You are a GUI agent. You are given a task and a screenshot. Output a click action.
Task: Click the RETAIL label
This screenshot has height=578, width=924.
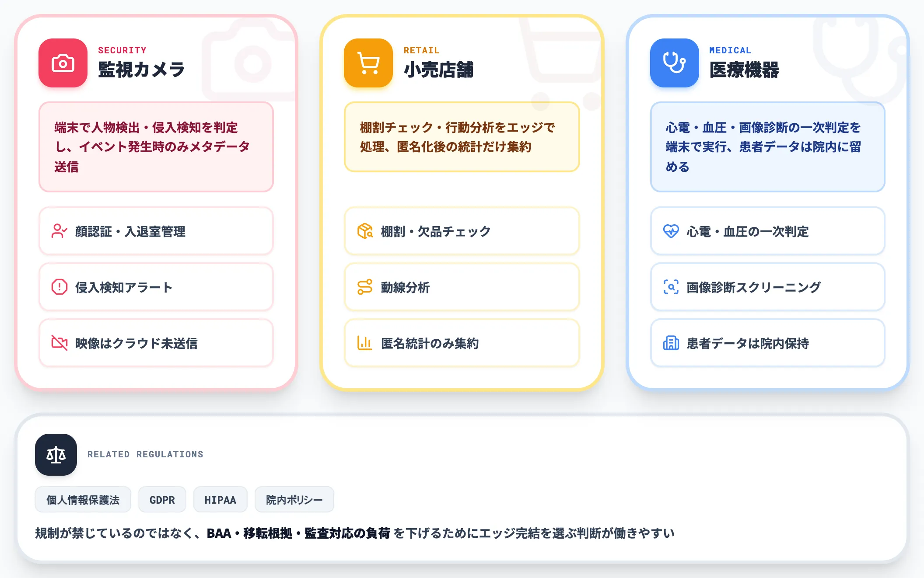pyautogui.click(x=421, y=50)
